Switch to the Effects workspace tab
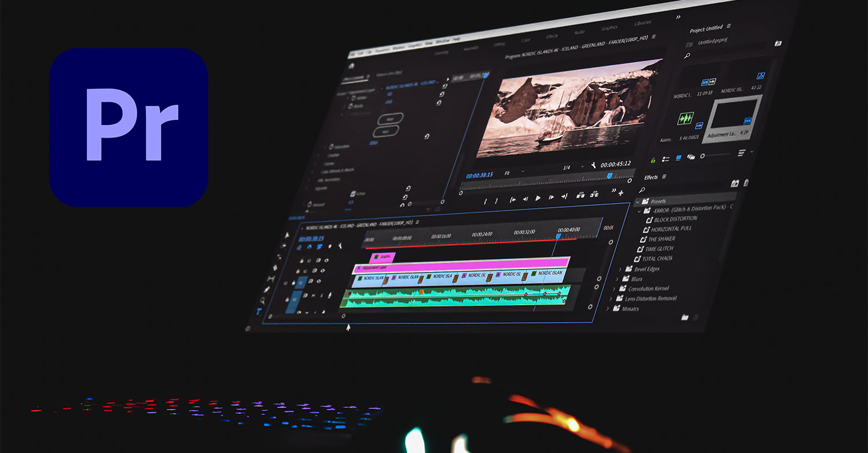This screenshot has width=868, height=453. tap(551, 36)
